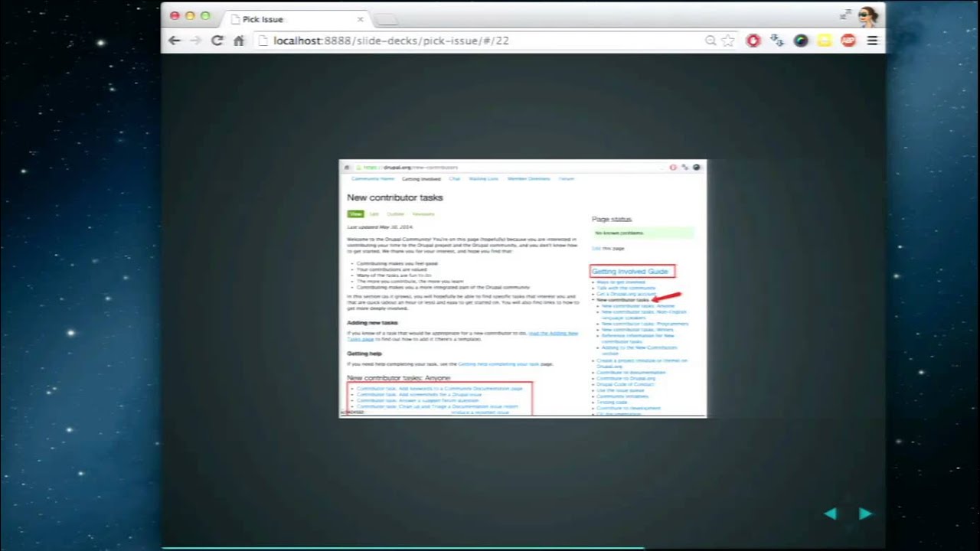Go back to the previous browser page
Screen dimensions: 980x551
pyautogui.click(x=175, y=41)
